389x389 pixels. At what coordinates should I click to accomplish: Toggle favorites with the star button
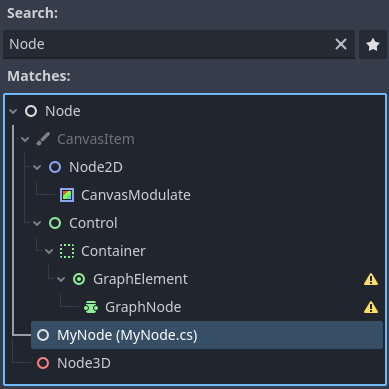point(373,44)
